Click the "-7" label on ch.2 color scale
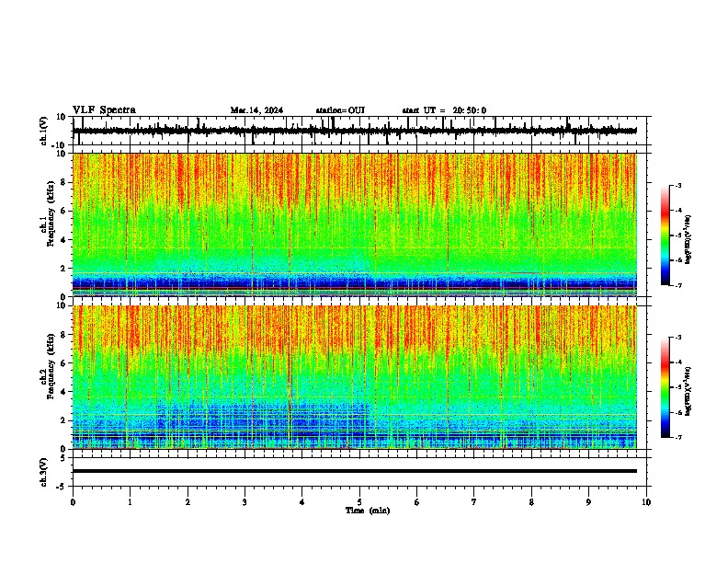This screenshot has width=728, height=563. 678,437
